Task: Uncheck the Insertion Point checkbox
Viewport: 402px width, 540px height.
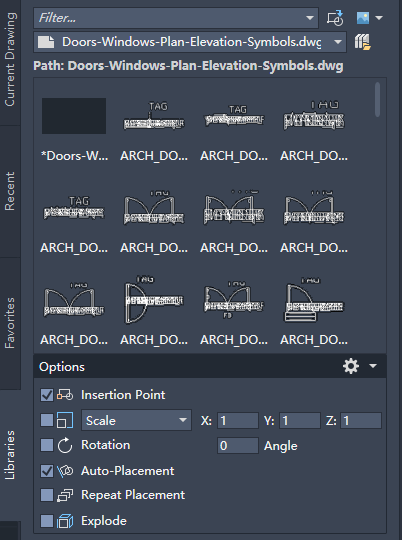Action: tap(47, 395)
